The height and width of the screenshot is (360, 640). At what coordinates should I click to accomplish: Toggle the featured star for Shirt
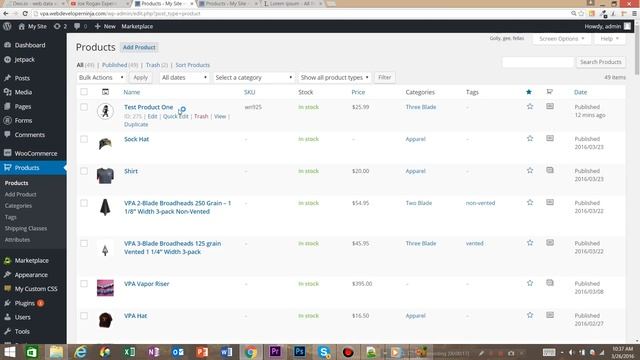point(530,171)
